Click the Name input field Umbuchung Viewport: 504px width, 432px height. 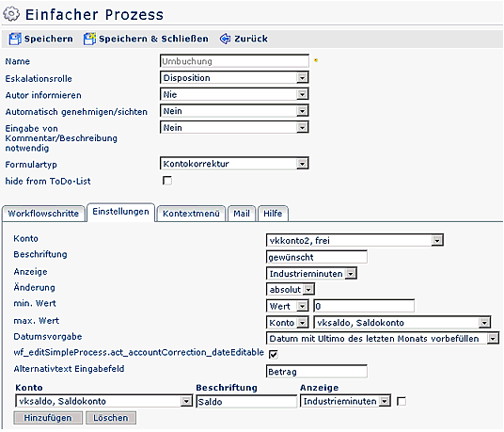point(234,61)
